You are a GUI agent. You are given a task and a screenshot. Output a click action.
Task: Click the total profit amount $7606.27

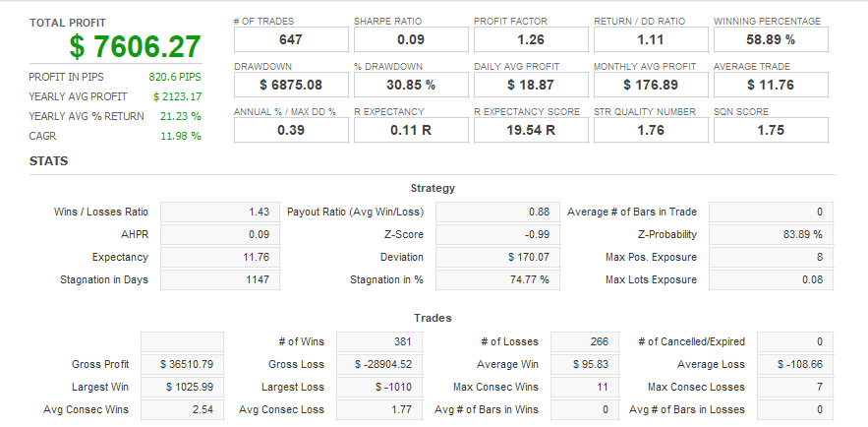pyautogui.click(x=135, y=46)
